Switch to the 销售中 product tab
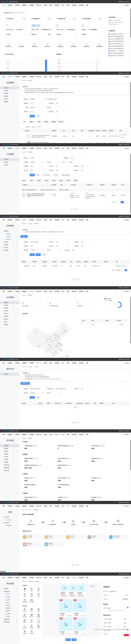This screenshot has height=644, width=131. point(32,122)
